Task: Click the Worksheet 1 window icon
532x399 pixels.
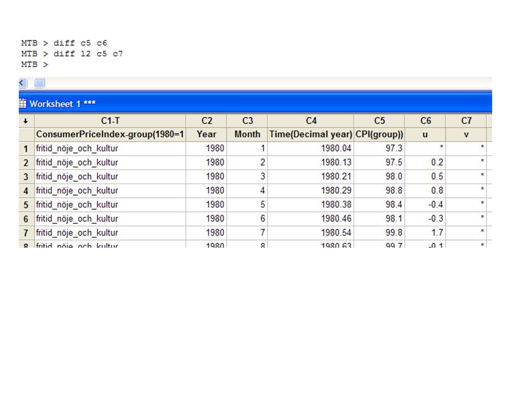Action: coord(23,103)
